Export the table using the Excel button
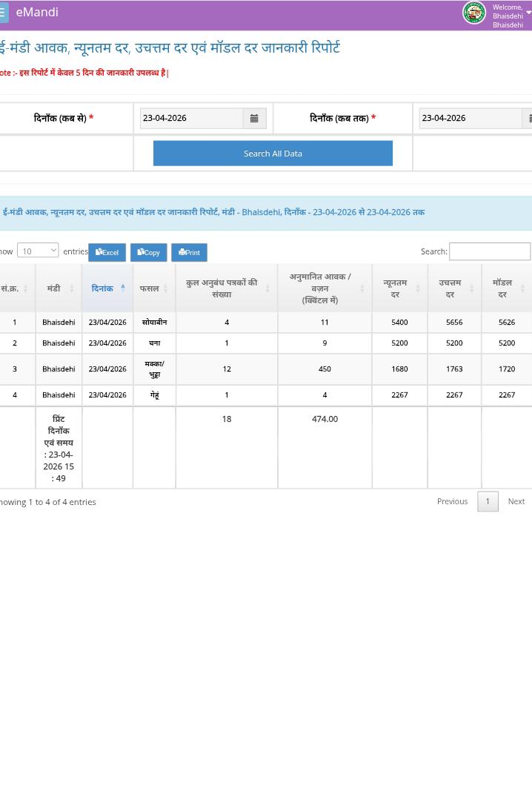 click(x=107, y=252)
